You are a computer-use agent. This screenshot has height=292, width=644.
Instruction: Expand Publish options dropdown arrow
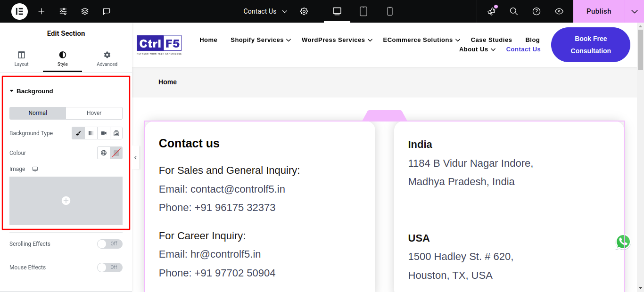634,11
